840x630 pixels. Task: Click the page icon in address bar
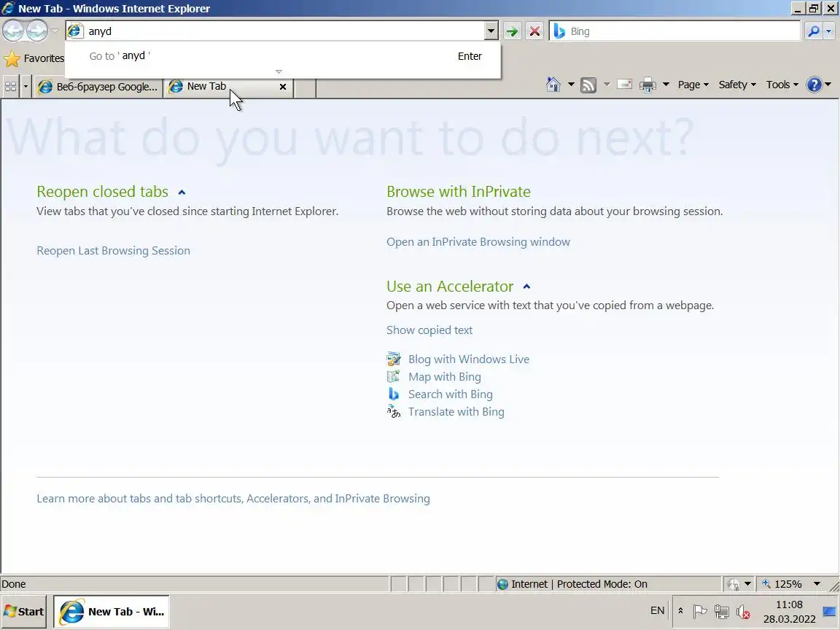pos(75,31)
